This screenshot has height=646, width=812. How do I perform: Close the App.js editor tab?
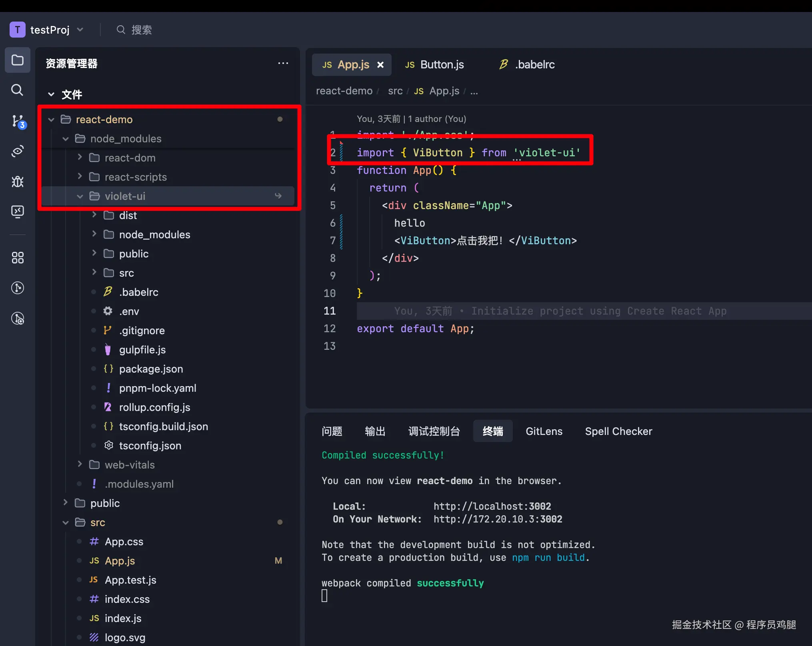(x=380, y=65)
